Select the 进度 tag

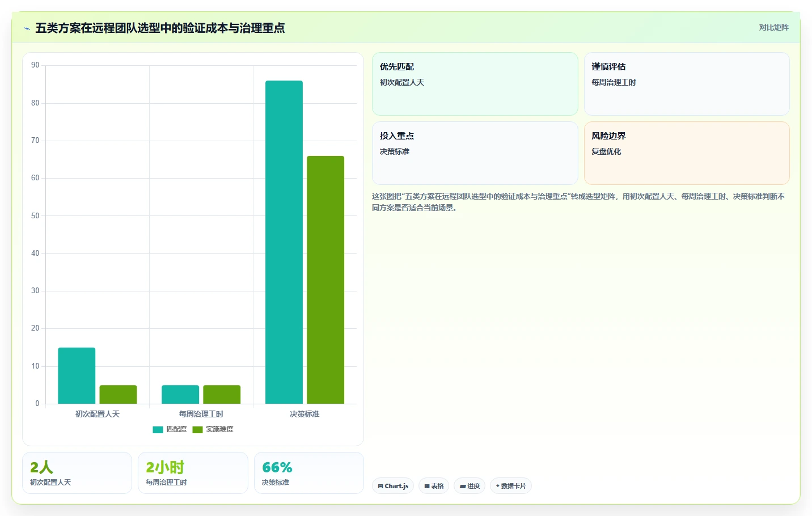pos(470,486)
